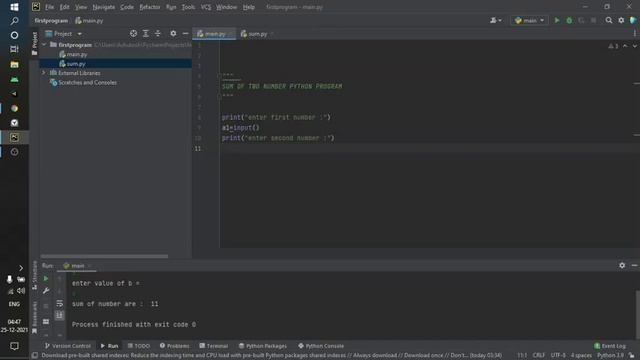The height and width of the screenshot is (360, 640).
Task: Open the VCS menu
Action: pyautogui.click(x=206, y=7)
